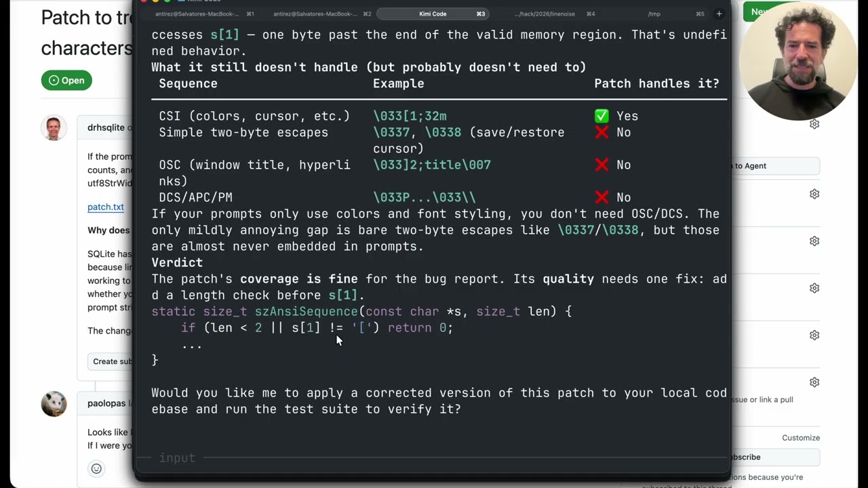Click the 'return 0;' code text

pos(420,327)
